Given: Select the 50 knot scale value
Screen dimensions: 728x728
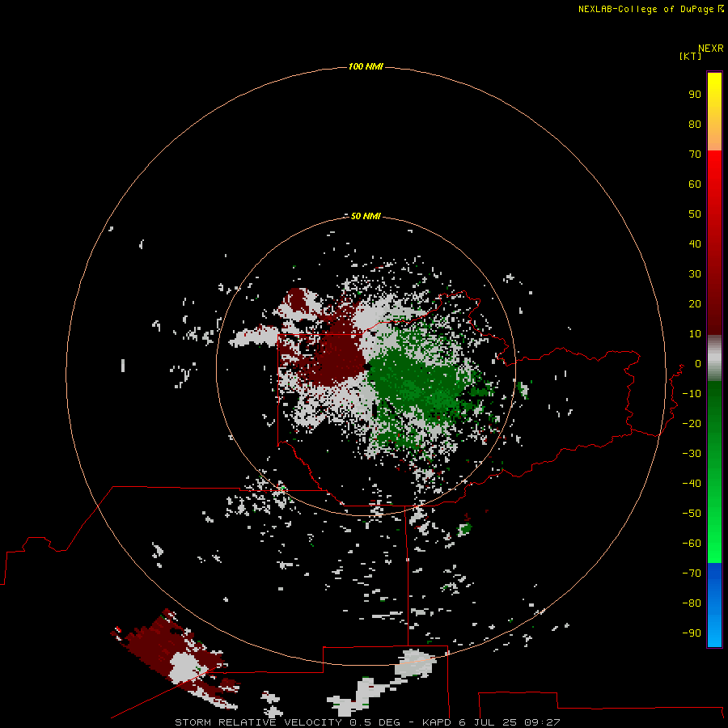Looking at the screenshot, I should [695, 214].
